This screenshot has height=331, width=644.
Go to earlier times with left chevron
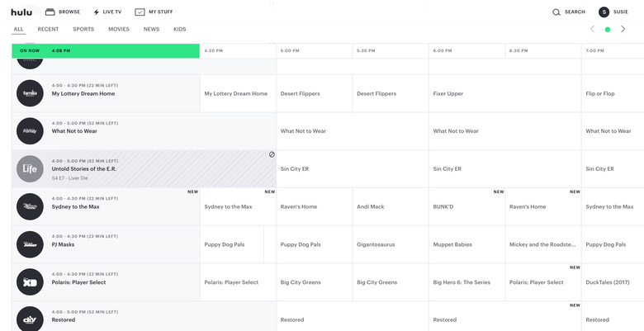pyautogui.click(x=592, y=29)
